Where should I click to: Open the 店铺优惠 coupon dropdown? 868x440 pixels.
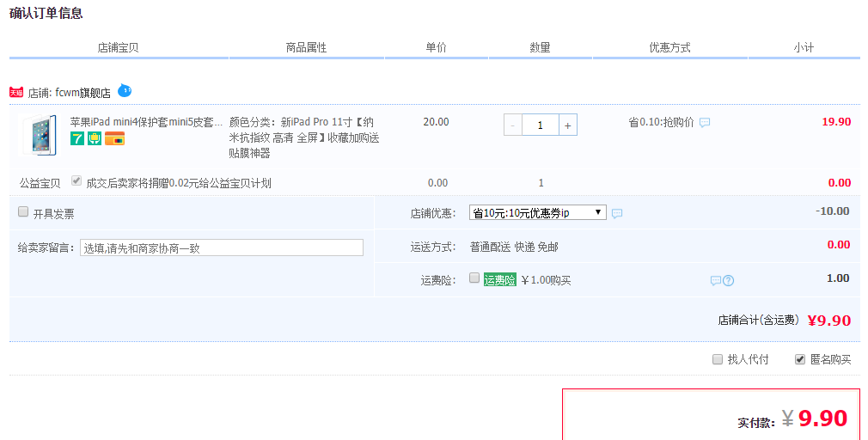(x=538, y=212)
